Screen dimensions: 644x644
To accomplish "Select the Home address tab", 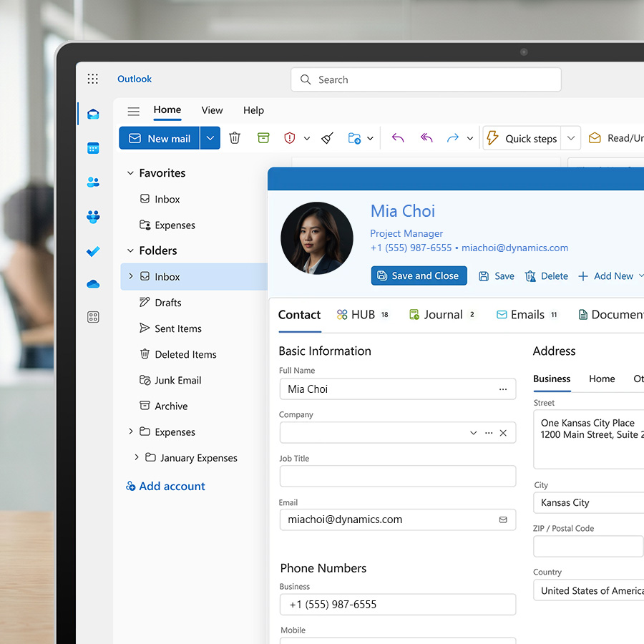I will click(602, 379).
